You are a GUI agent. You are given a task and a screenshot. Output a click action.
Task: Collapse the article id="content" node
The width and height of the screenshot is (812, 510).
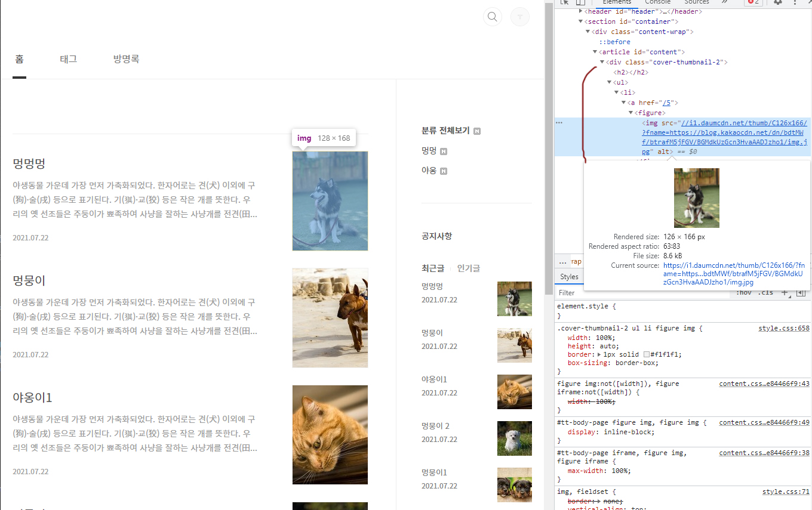(595, 52)
